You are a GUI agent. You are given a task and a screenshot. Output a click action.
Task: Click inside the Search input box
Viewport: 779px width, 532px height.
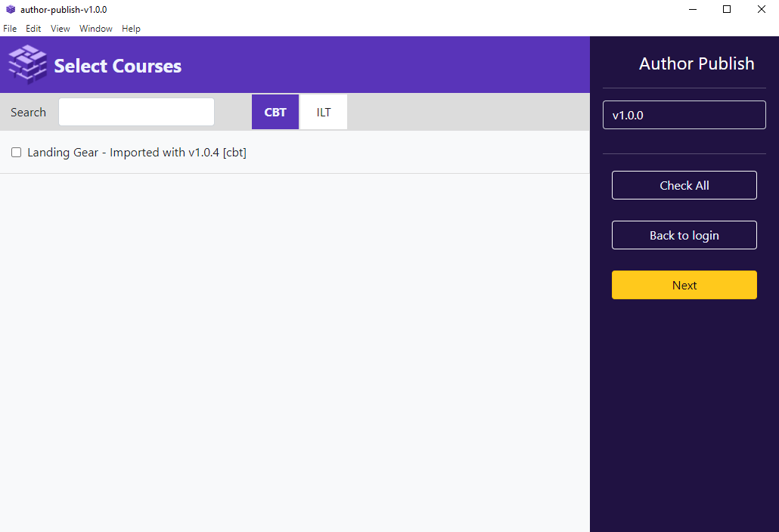tap(136, 111)
